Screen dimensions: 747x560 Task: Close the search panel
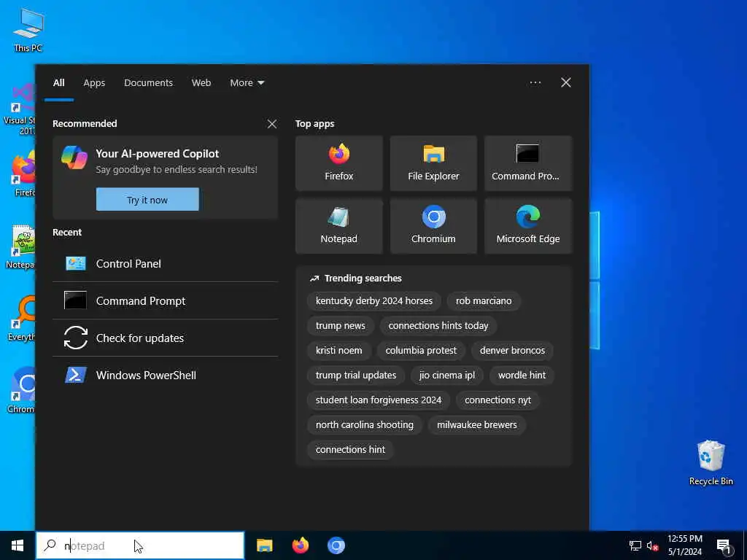[x=566, y=83]
